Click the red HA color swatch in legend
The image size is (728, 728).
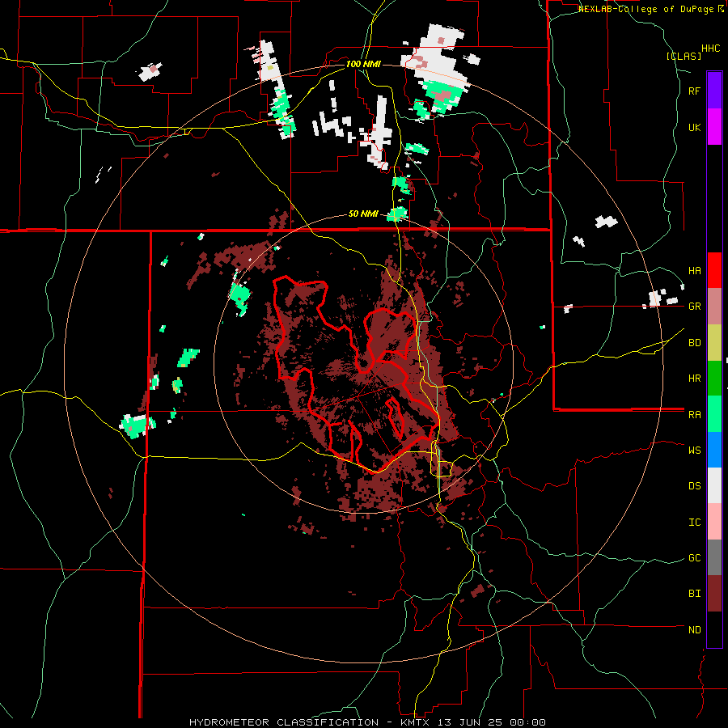click(x=714, y=270)
